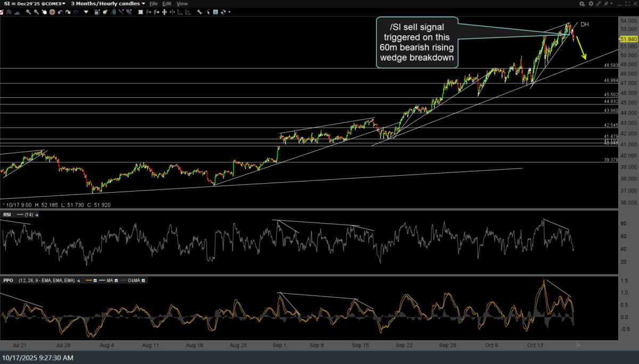Click the undo arrow icon
639x364 pixels.
[x=60, y=12]
